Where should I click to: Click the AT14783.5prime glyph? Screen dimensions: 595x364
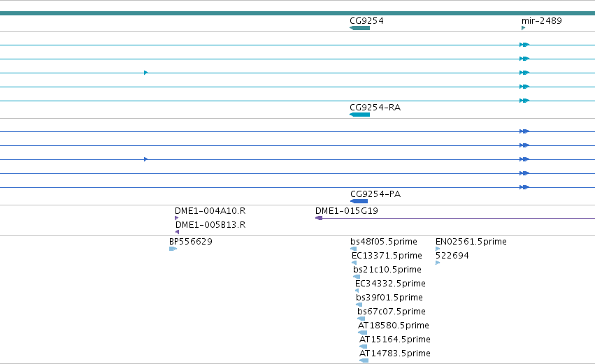pos(364,361)
